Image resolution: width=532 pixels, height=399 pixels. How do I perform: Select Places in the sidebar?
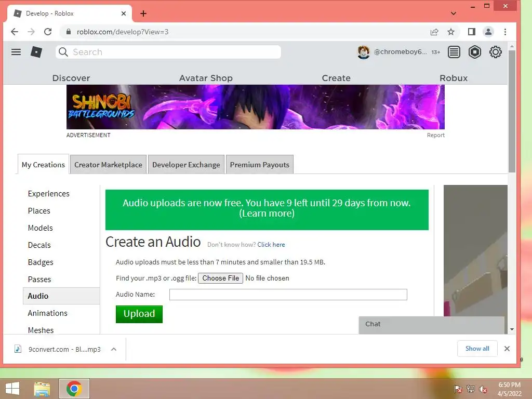pyautogui.click(x=39, y=211)
